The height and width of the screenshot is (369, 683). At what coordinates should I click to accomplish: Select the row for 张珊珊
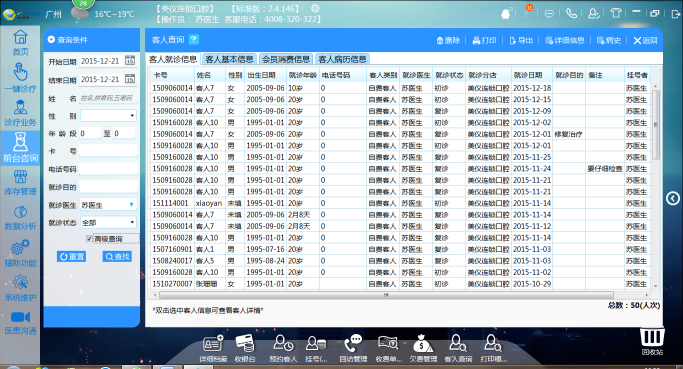coord(400,284)
